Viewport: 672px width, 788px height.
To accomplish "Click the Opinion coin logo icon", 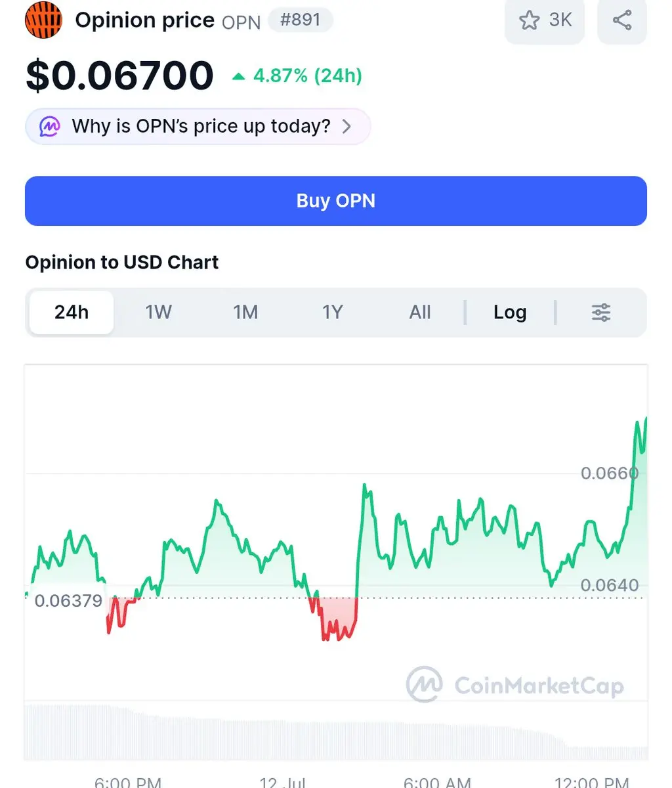I will [43, 20].
